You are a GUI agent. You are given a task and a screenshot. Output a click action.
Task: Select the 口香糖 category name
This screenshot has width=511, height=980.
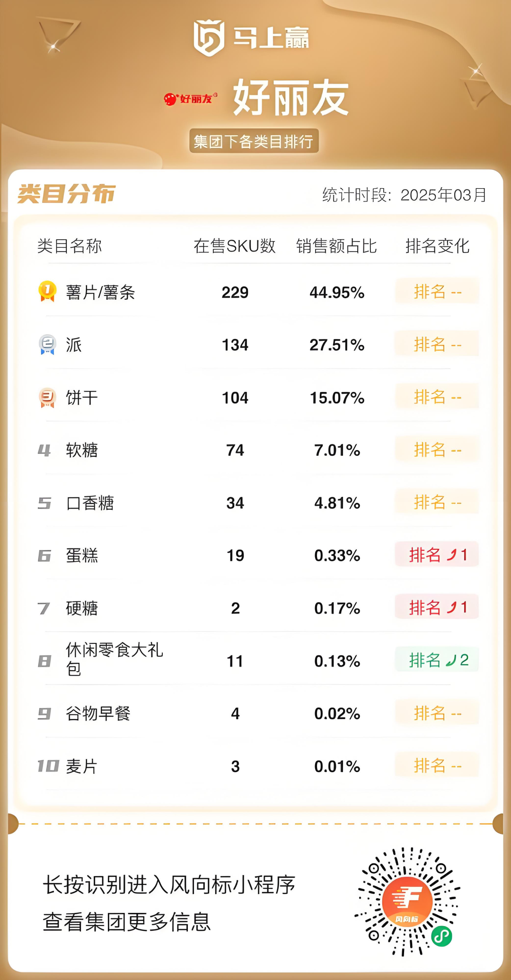[x=90, y=503]
